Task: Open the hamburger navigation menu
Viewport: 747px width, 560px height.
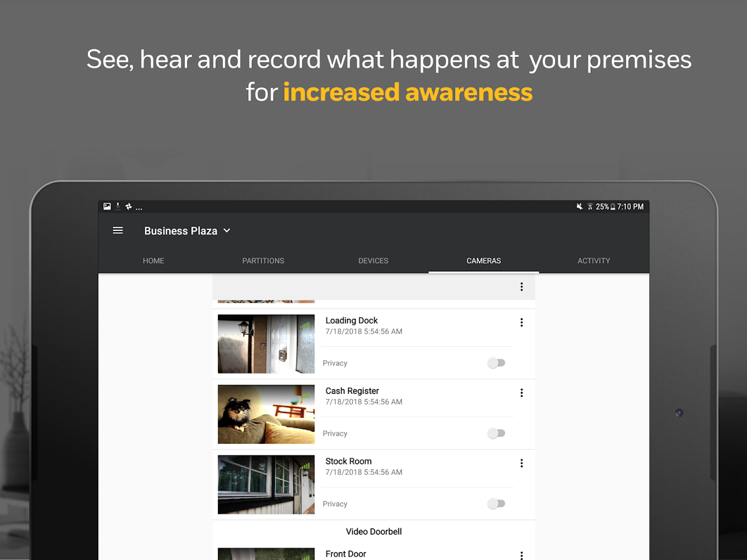Action: click(x=117, y=231)
